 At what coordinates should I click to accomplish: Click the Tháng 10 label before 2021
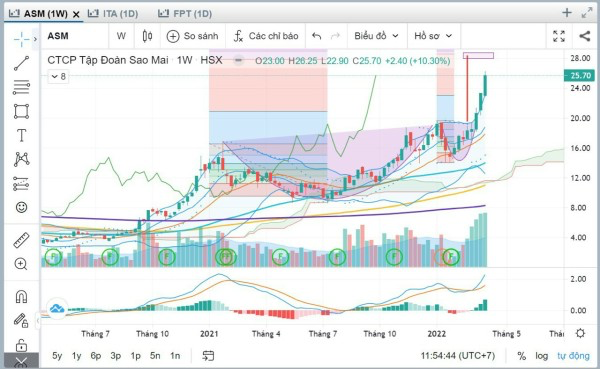pos(152,334)
